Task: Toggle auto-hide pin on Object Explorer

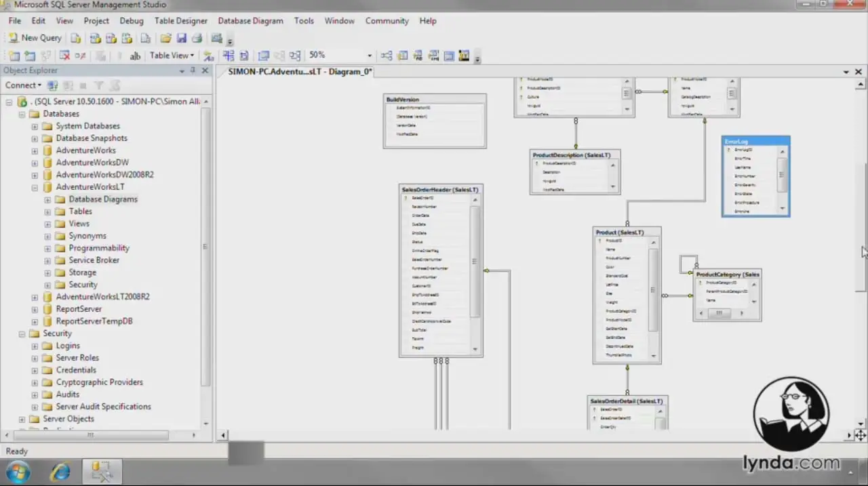Action: click(x=193, y=70)
